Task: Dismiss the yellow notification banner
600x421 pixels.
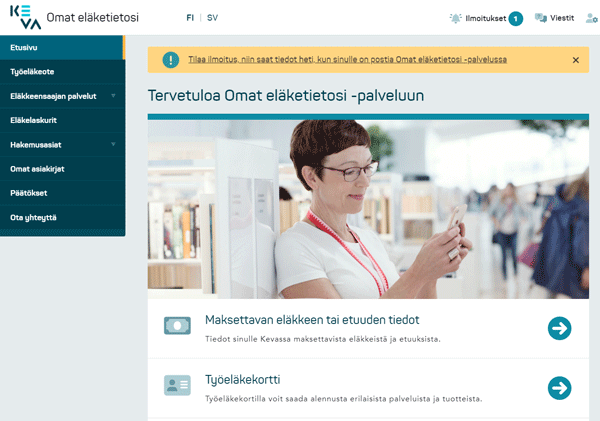Action: (x=576, y=60)
